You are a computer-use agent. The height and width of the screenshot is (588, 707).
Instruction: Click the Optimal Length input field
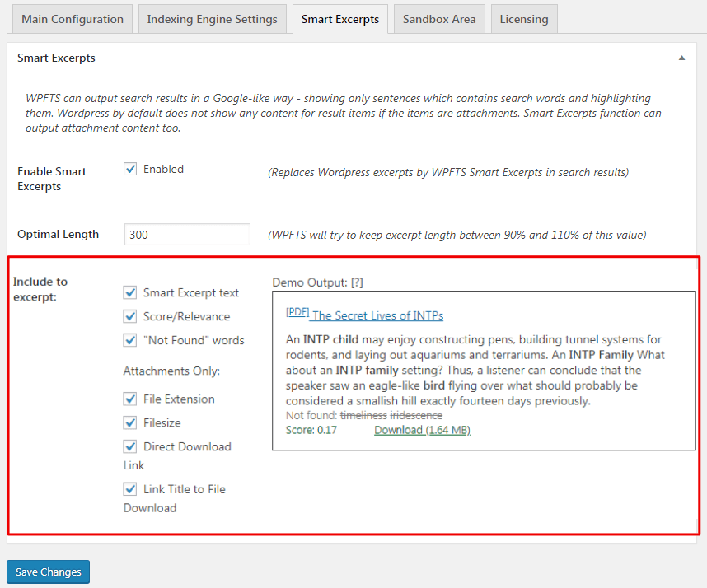pyautogui.click(x=187, y=235)
